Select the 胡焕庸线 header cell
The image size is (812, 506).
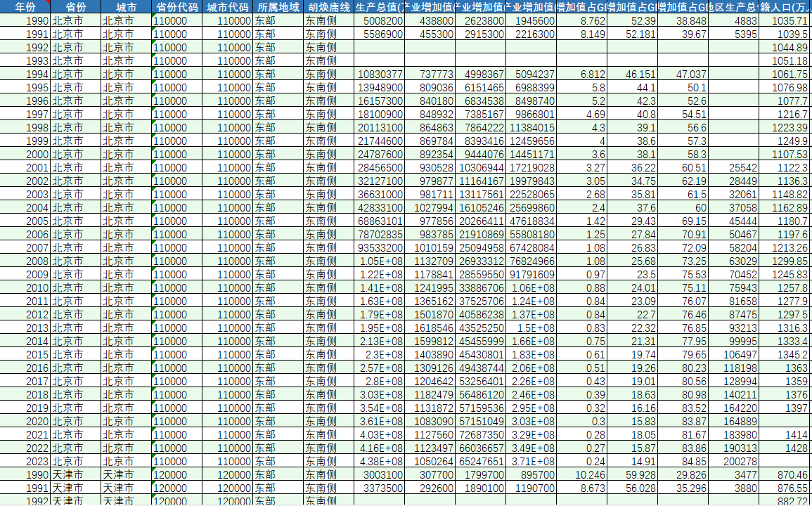328,7
